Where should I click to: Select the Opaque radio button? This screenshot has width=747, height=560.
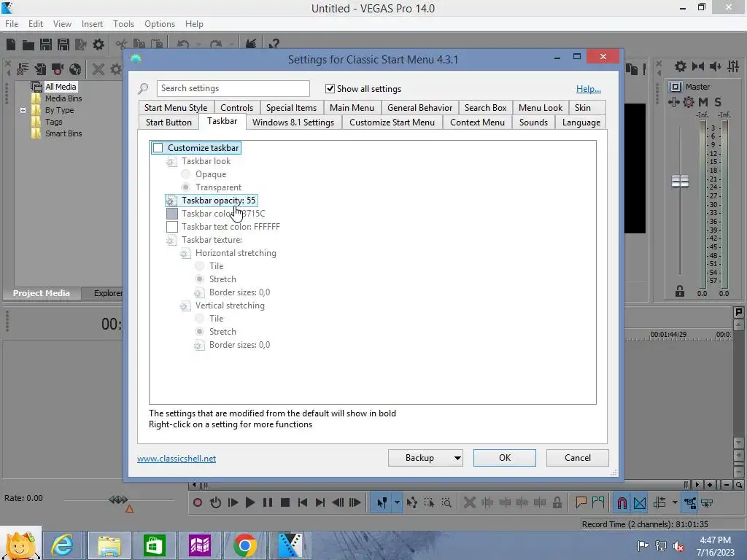186,174
